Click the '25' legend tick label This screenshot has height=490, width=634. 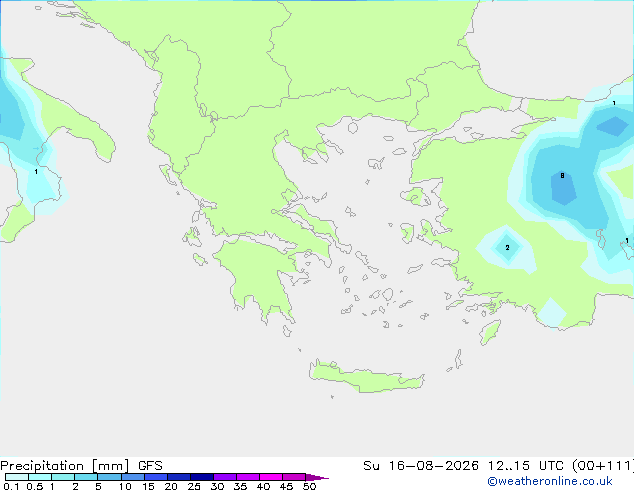(194, 486)
